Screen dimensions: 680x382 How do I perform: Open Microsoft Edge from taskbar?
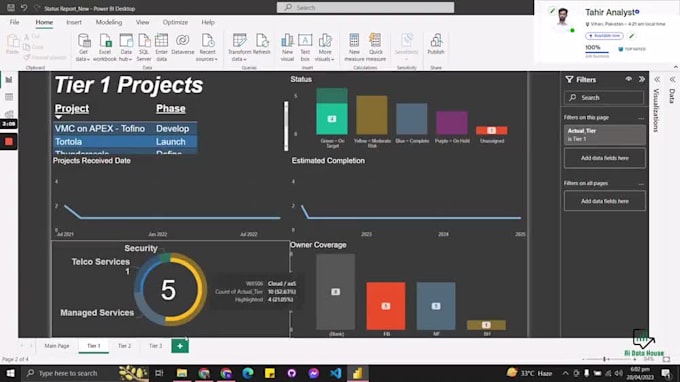coord(248,373)
